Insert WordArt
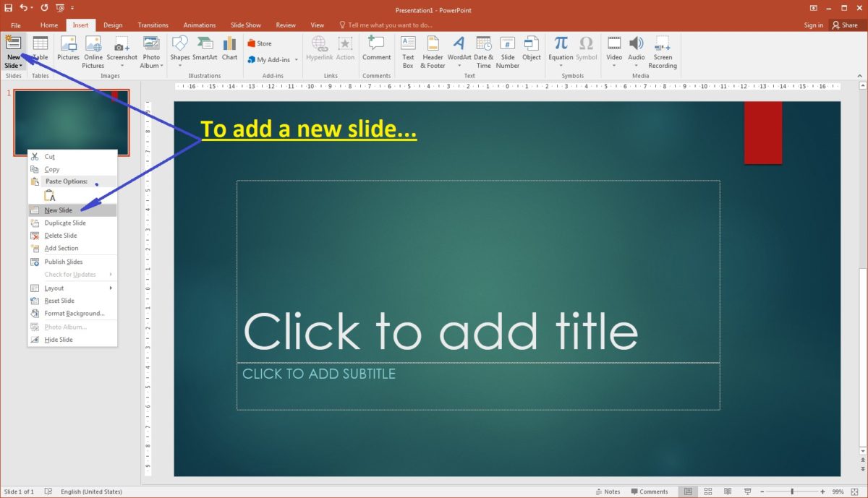868x498 pixels. 459,49
